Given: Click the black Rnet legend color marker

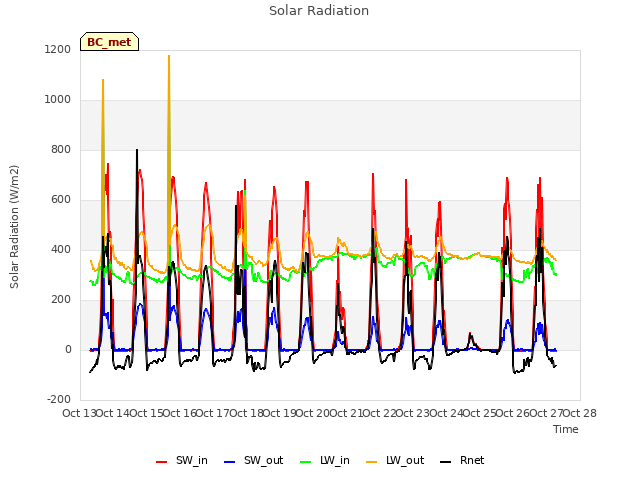Looking at the screenshot, I should [446, 462].
